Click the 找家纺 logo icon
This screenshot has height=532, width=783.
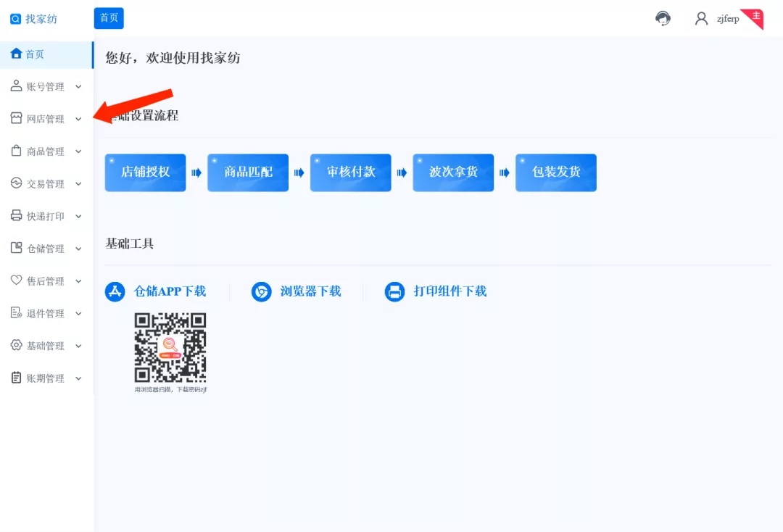(16, 19)
